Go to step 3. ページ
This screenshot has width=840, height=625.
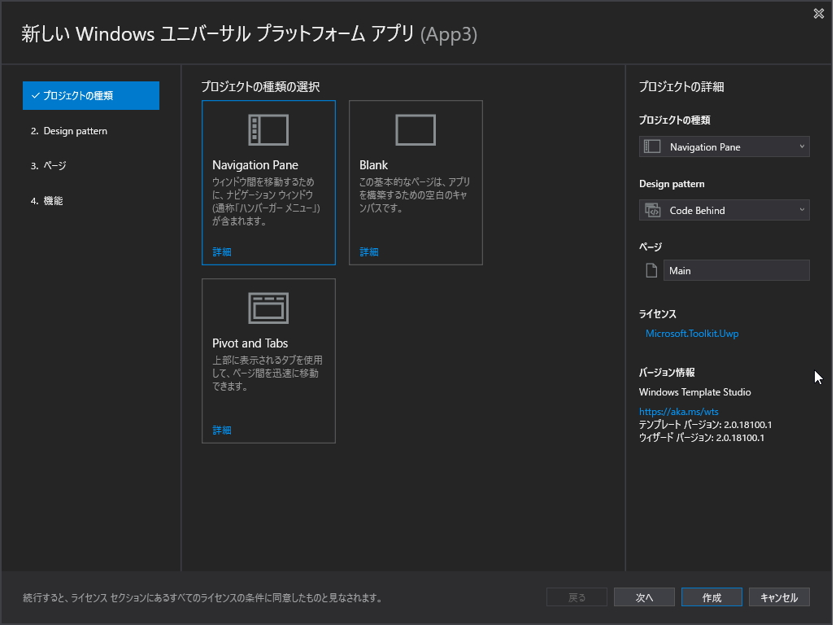tap(49, 166)
